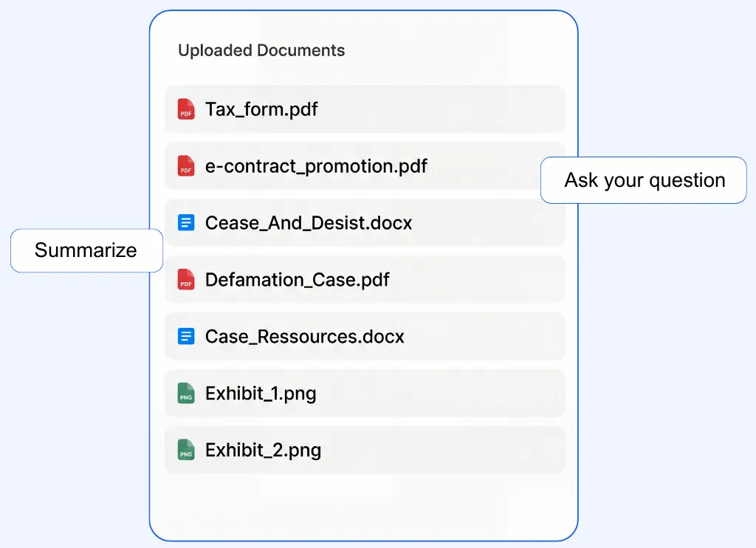The width and height of the screenshot is (756, 548).
Task: Click the Uploaded Documents heading
Action: pos(261,50)
